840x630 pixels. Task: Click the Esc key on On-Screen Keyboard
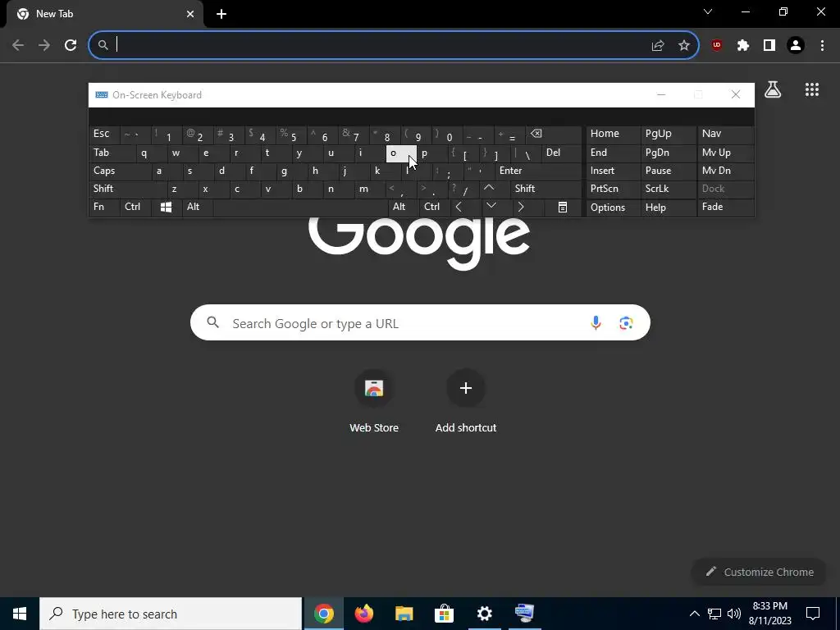104,135
